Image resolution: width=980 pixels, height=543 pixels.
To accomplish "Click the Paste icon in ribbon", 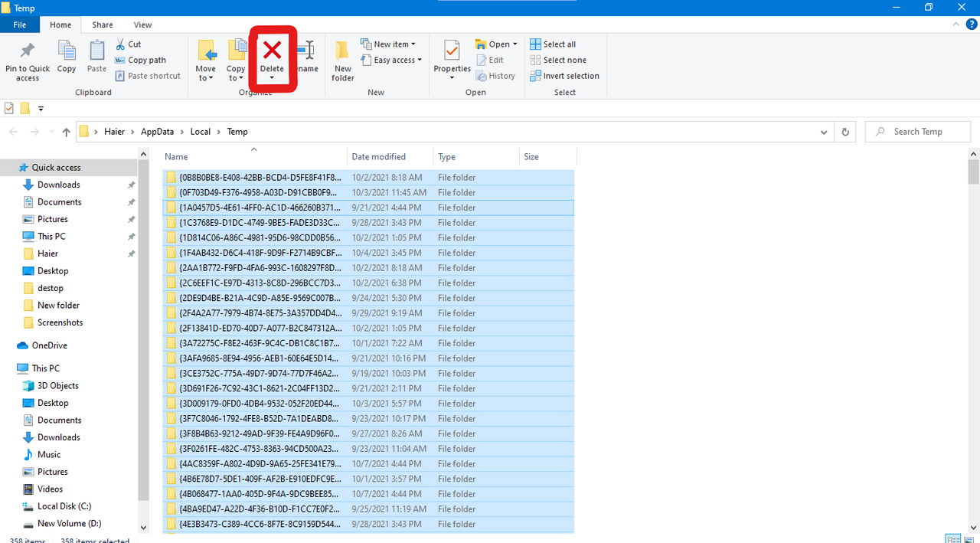I will (96, 51).
